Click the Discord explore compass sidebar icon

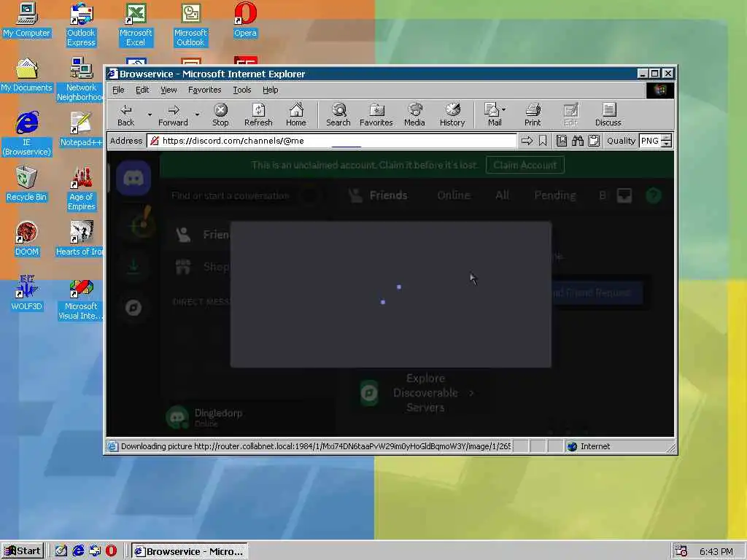tap(133, 308)
